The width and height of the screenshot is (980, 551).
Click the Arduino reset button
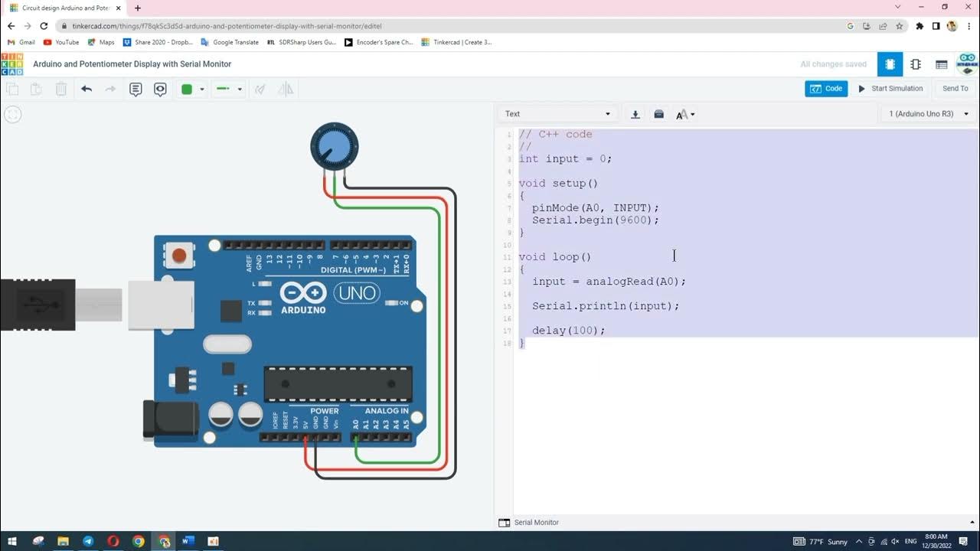pyautogui.click(x=179, y=256)
